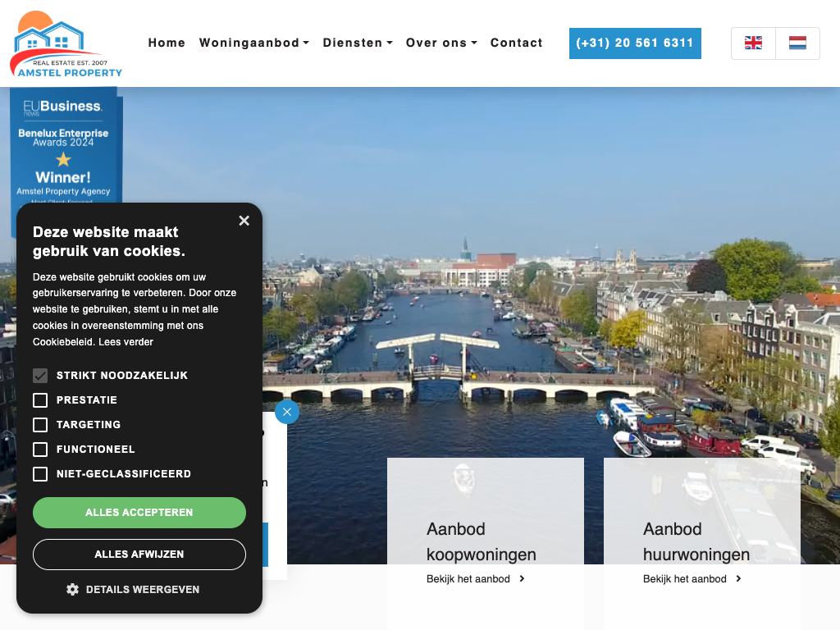Open the EU Business Awards winner badge

point(64,148)
